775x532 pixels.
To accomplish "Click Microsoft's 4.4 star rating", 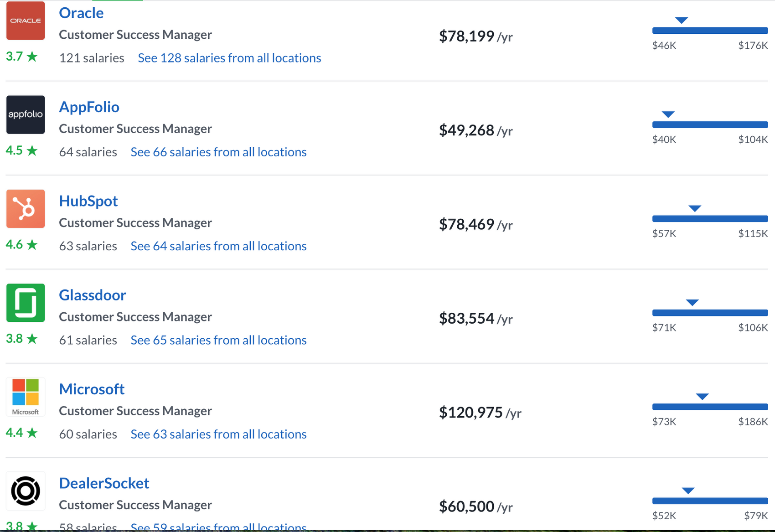I will click(x=21, y=433).
